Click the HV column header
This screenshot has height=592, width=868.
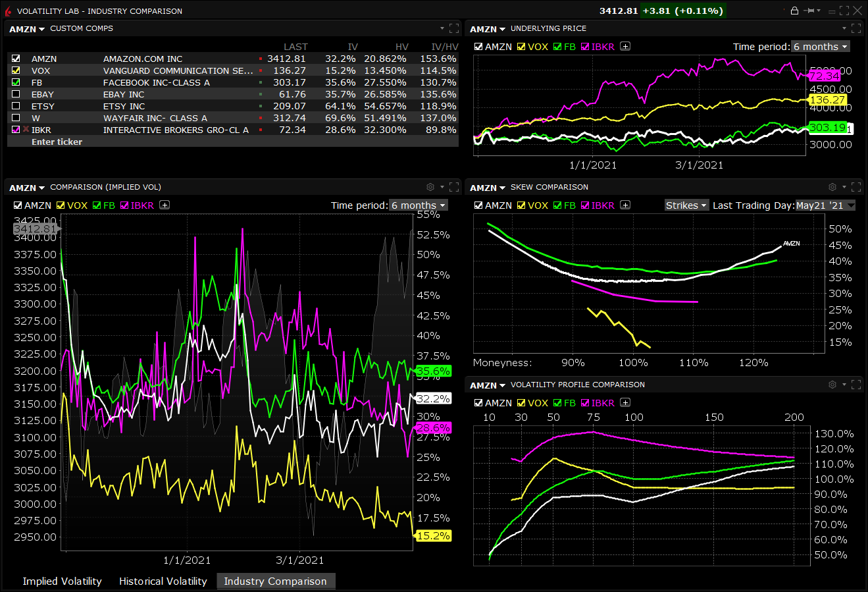coord(401,47)
